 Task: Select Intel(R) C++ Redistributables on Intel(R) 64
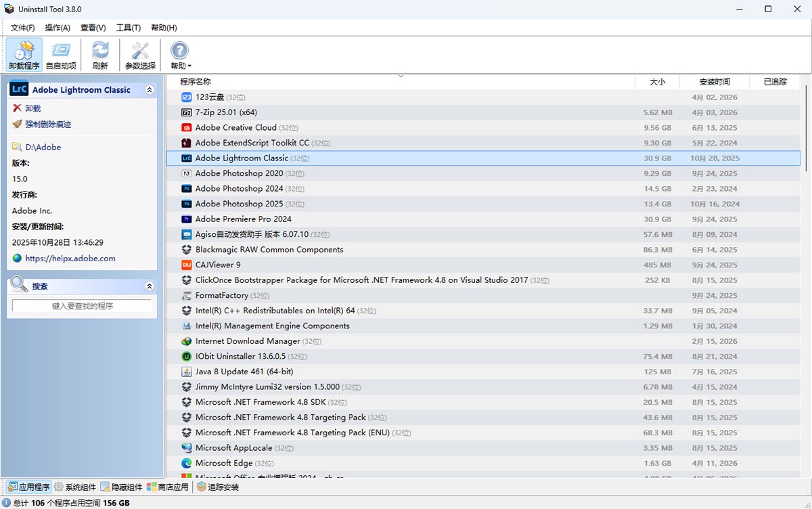click(483, 311)
